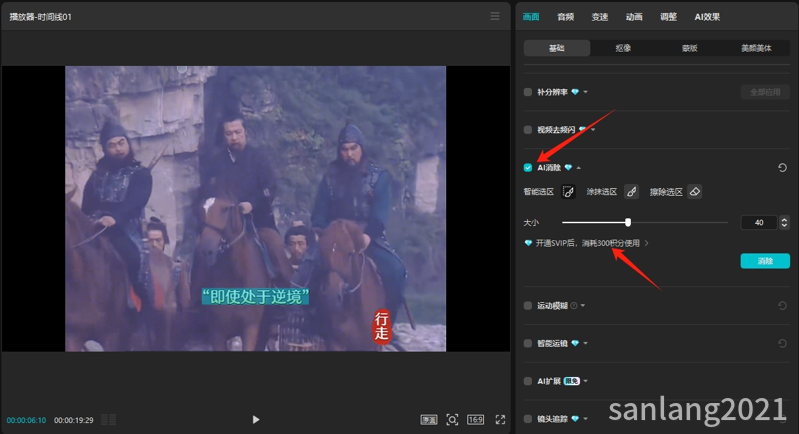Switch to the AI效果 tab
This screenshot has width=799, height=434.
tap(707, 17)
